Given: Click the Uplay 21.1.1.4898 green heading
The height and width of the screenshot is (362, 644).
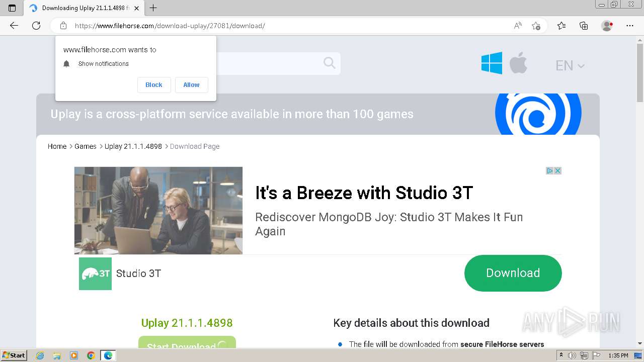Looking at the screenshot, I should (187, 323).
